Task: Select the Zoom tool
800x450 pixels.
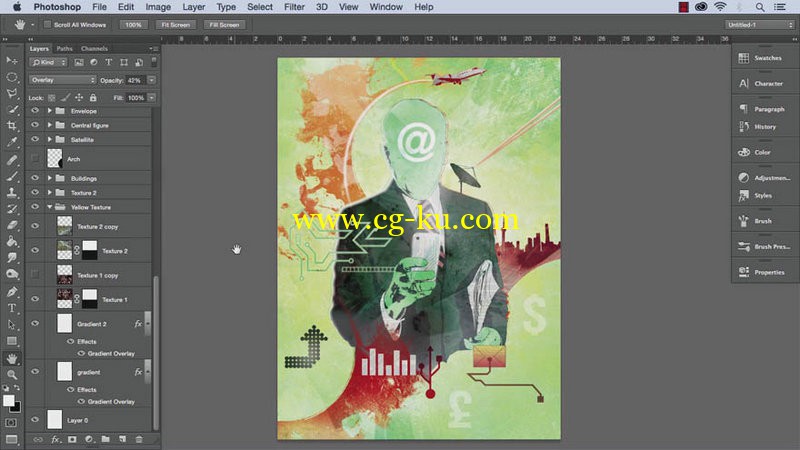Action: point(12,375)
